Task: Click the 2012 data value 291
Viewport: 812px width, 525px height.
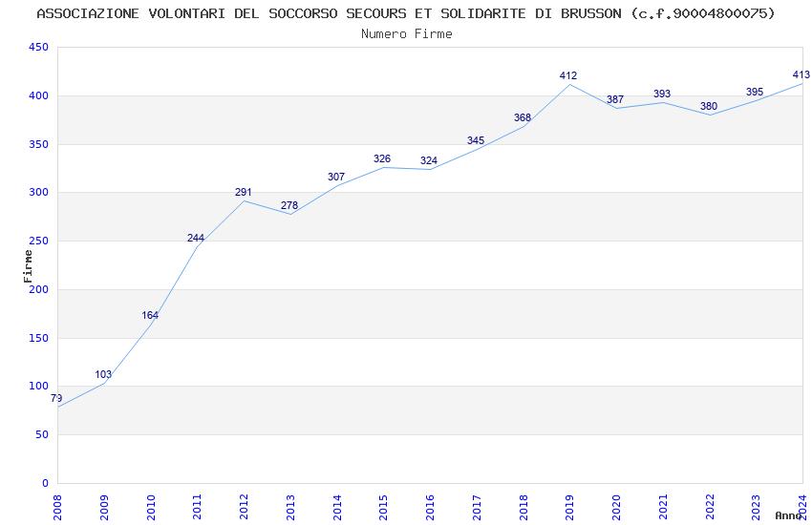Action: coord(243,193)
